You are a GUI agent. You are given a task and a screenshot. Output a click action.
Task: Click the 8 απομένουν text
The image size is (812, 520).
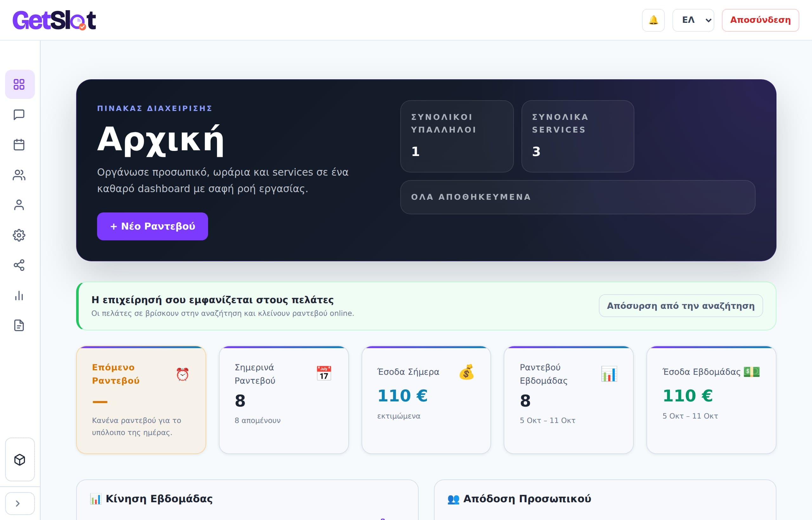coord(258,420)
